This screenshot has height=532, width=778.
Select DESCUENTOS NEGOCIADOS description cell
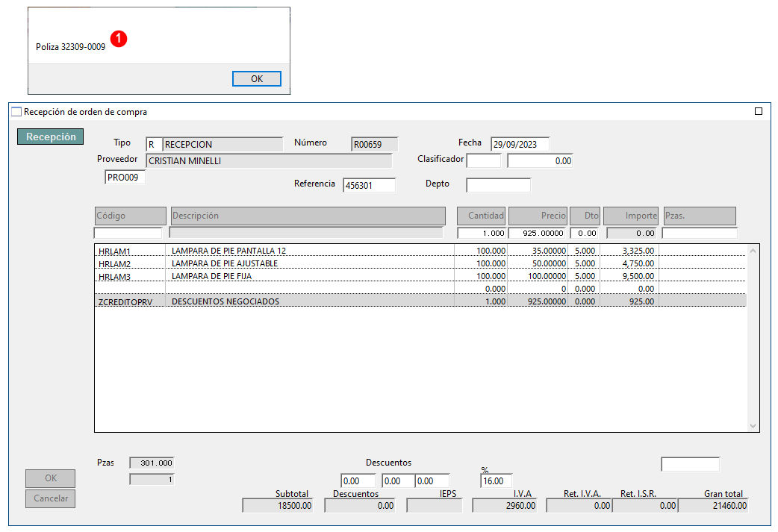coord(310,301)
